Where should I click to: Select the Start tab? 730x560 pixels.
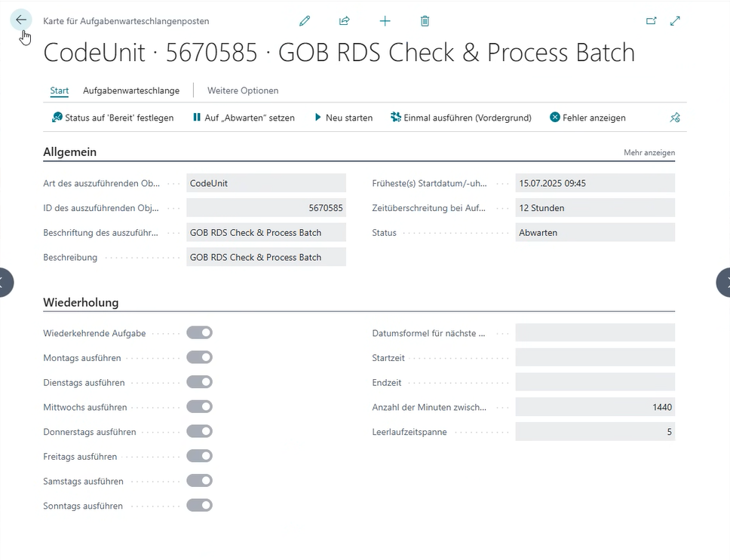coord(60,90)
